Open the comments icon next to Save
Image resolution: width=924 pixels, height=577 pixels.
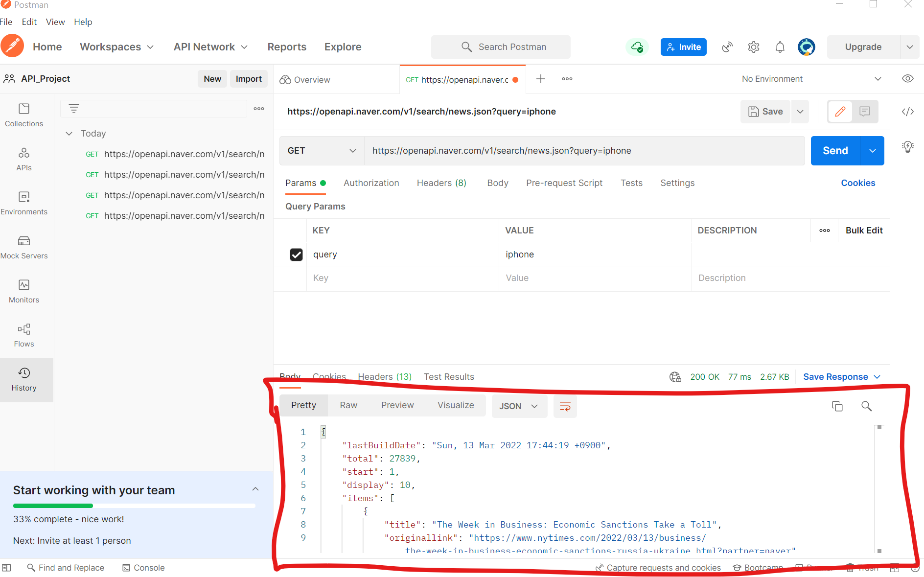865,112
